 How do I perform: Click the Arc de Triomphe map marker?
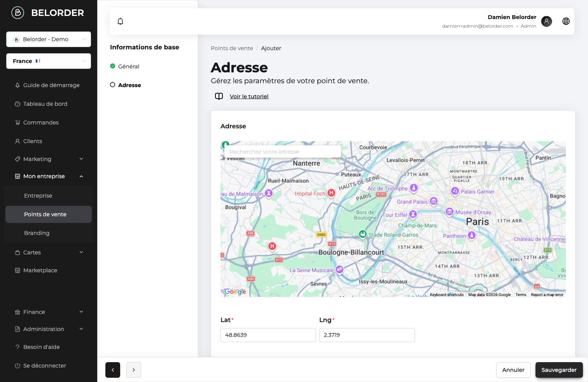414,188
